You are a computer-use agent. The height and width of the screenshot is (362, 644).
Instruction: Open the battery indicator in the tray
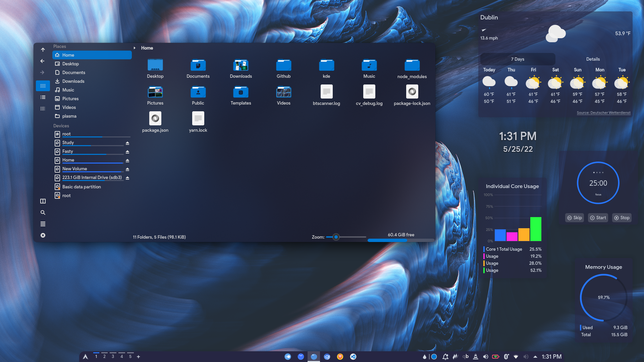(x=496, y=357)
